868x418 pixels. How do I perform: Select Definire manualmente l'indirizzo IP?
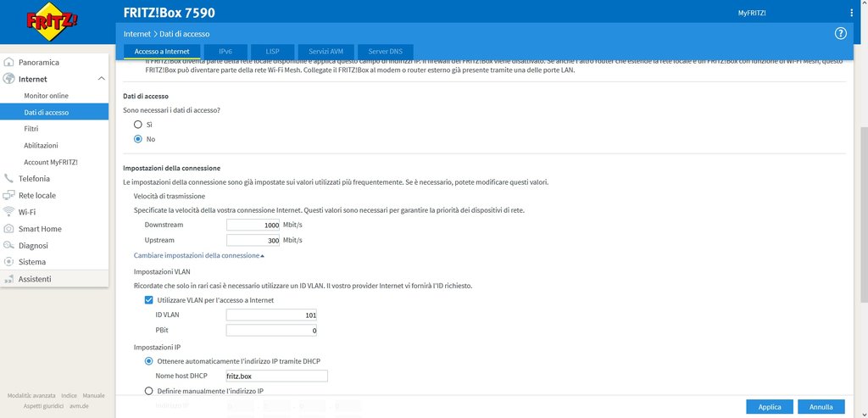[148, 391]
